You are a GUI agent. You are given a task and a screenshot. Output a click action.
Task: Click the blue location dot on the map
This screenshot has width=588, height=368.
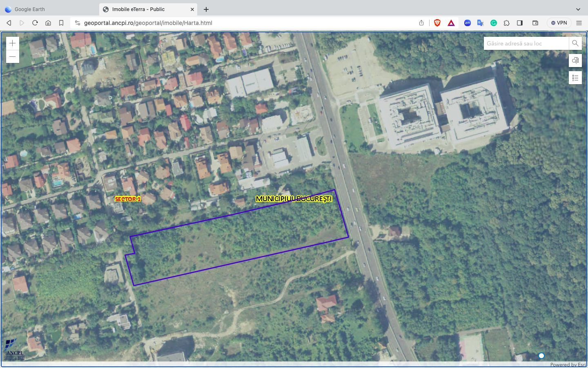541,356
